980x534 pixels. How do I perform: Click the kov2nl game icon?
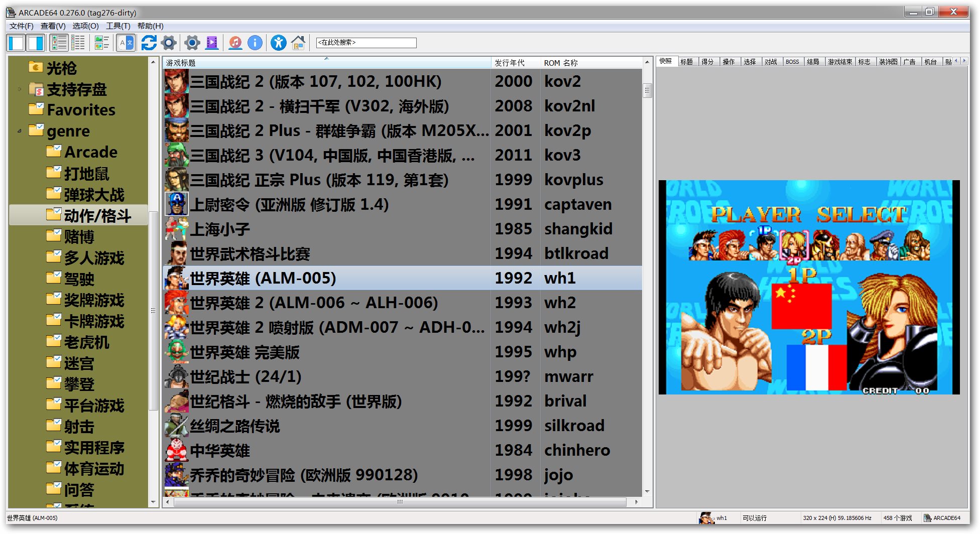[x=177, y=106]
